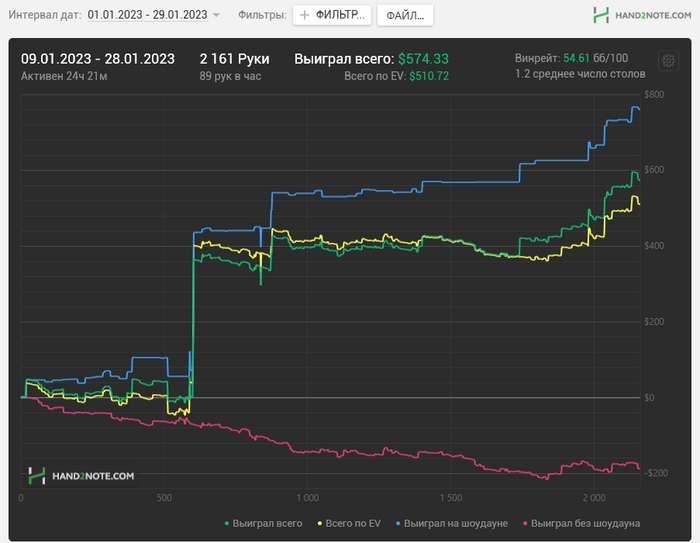Click the 1.2 среднее число столов label
The height and width of the screenshot is (543, 700).
(x=580, y=74)
